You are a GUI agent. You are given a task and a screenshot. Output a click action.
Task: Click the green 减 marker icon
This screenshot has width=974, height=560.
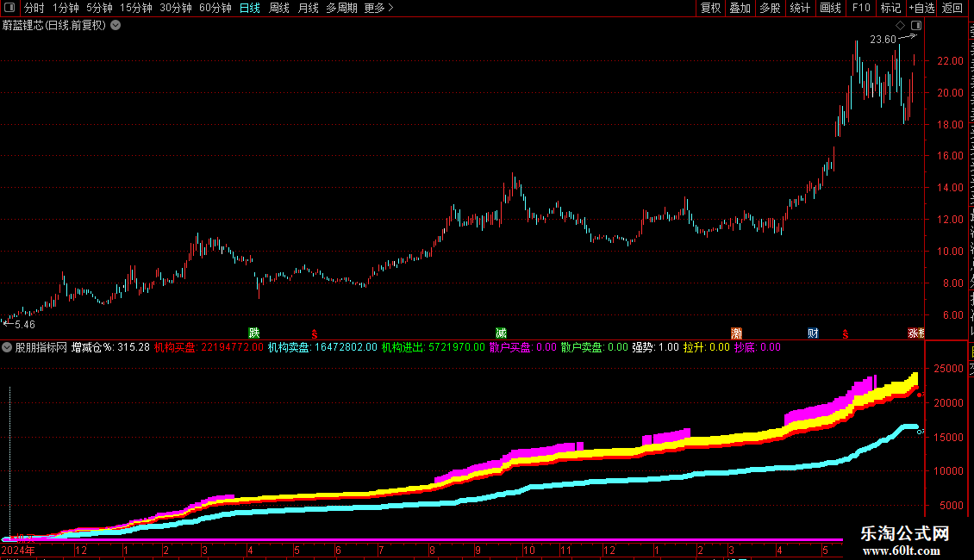coord(502,333)
